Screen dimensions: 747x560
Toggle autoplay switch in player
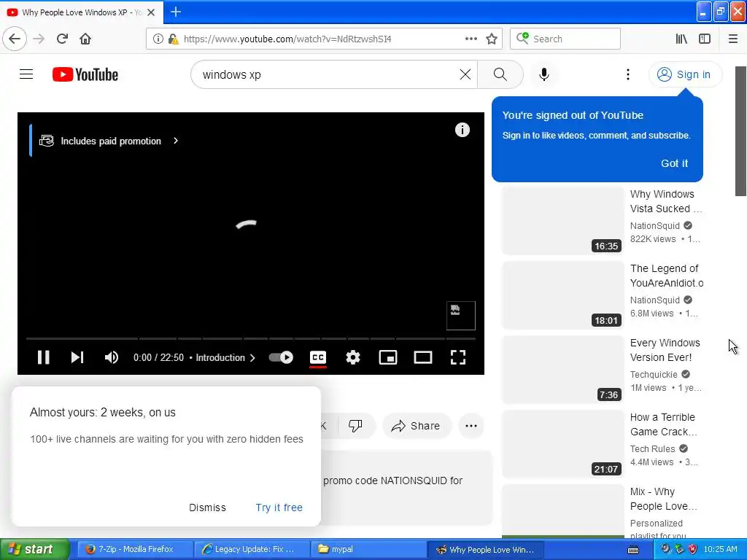[281, 357]
